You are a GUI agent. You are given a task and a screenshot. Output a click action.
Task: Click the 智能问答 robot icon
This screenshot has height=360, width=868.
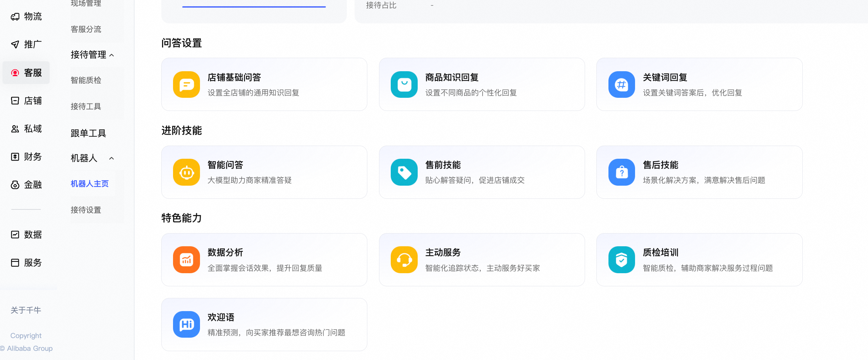pyautogui.click(x=186, y=172)
